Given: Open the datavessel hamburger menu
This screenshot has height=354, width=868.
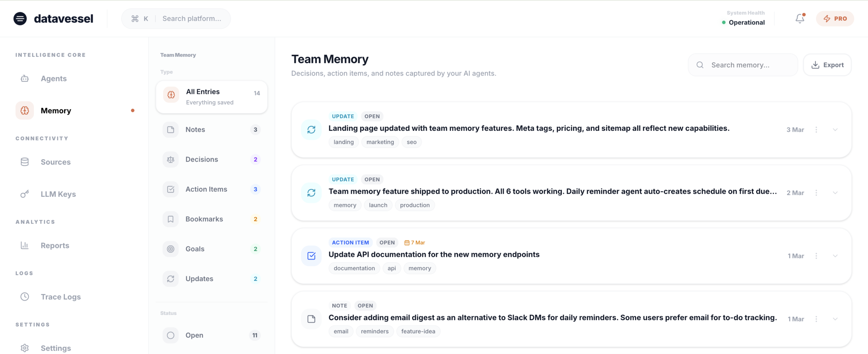Looking at the screenshot, I should 20,18.
